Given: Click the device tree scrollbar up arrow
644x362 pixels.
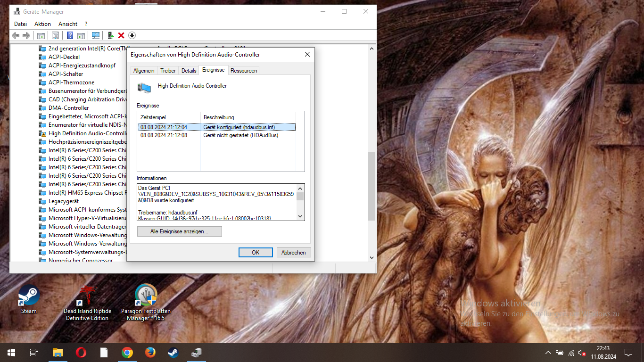Looking at the screenshot, I should 372,48.
